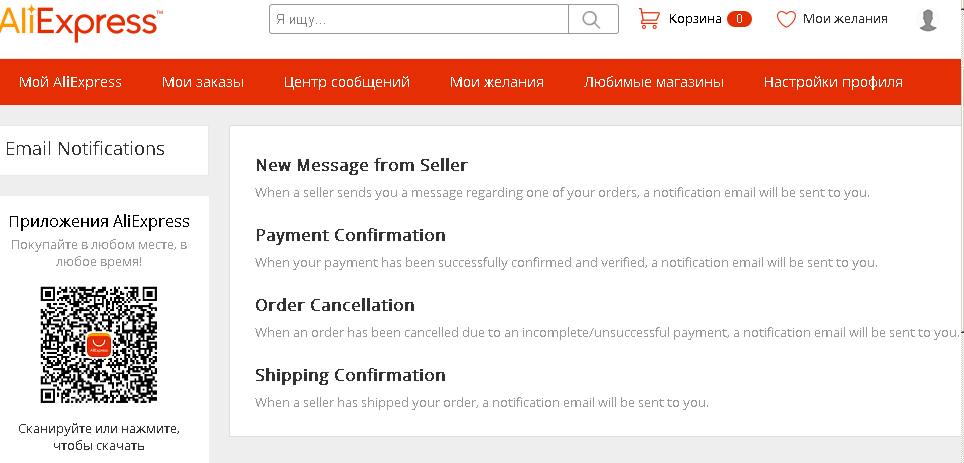Open the Мой AliExpress menu item
This screenshot has height=463, width=964.
pyautogui.click(x=70, y=82)
